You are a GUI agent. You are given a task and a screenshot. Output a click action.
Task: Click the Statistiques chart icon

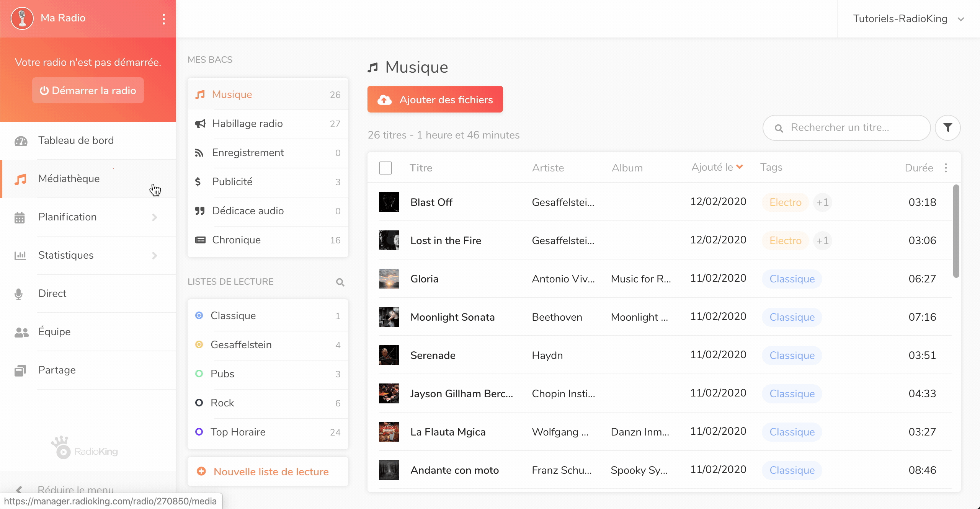pyautogui.click(x=20, y=255)
